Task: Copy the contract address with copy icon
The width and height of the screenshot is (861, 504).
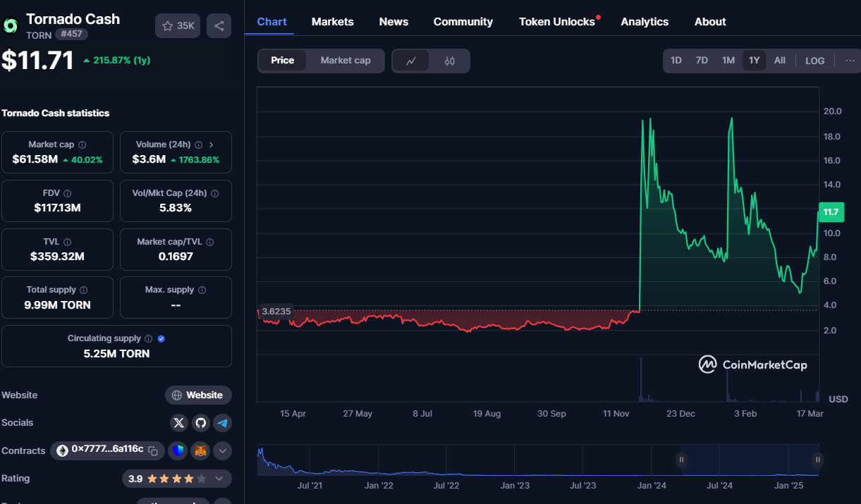Action: (153, 450)
